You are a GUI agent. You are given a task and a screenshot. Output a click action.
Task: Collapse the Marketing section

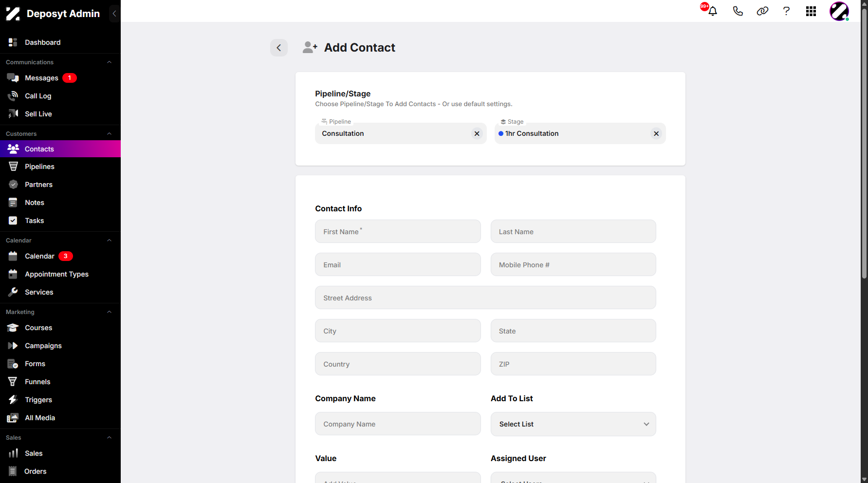[x=110, y=312]
